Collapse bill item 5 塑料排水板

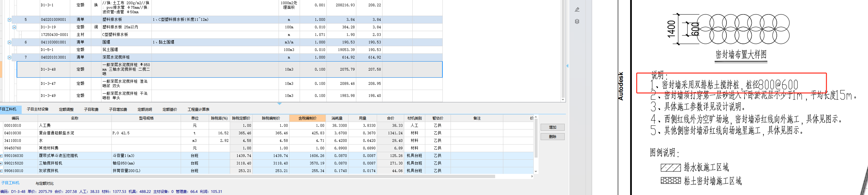pyautogui.click(x=9, y=20)
